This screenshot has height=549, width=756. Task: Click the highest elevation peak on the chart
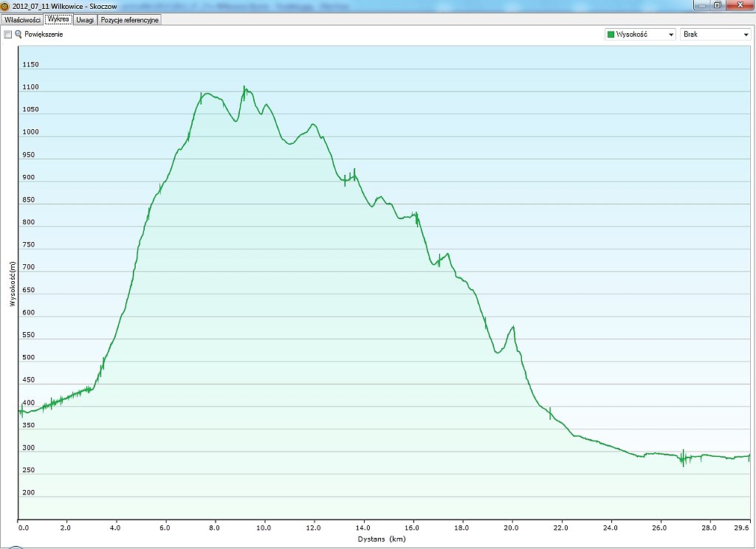[244, 87]
